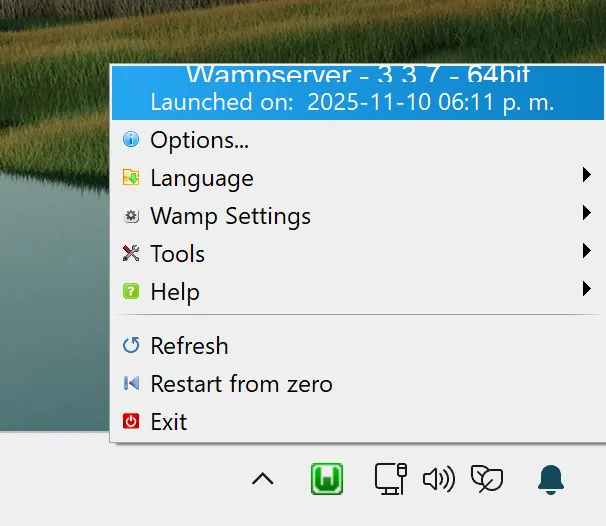606x526 pixels.
Task: Click the Language folder icon
Action: point(131,178)
